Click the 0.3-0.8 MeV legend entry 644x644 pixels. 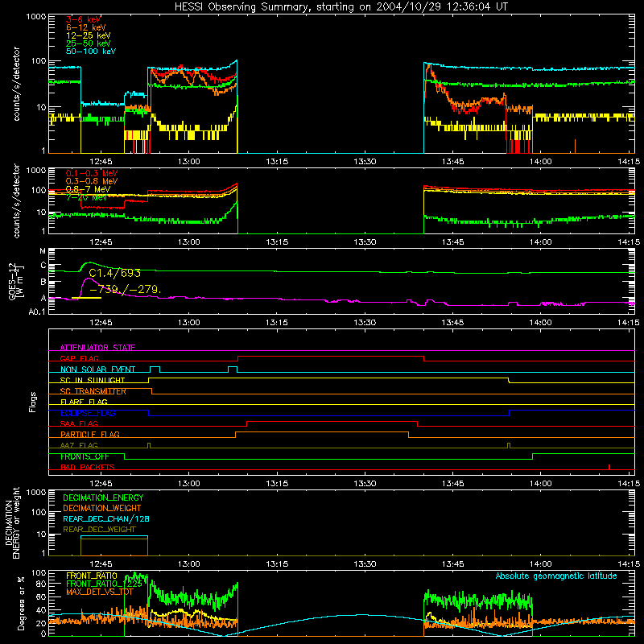92,181
